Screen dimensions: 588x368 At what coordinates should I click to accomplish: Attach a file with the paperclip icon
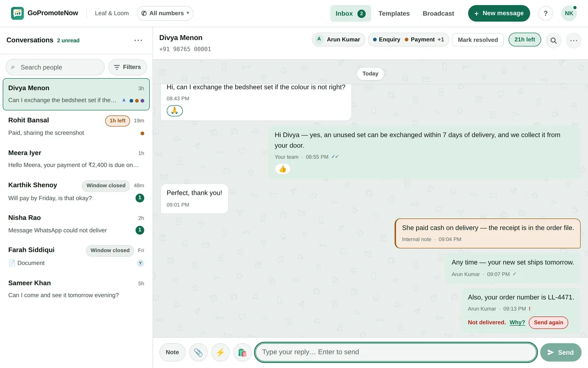click(198, 352)
